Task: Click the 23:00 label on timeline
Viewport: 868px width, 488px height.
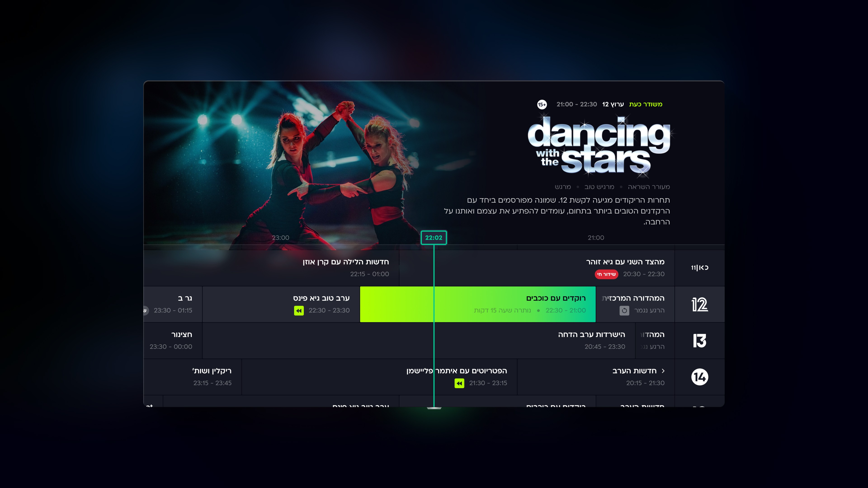Action: [280, 238]
